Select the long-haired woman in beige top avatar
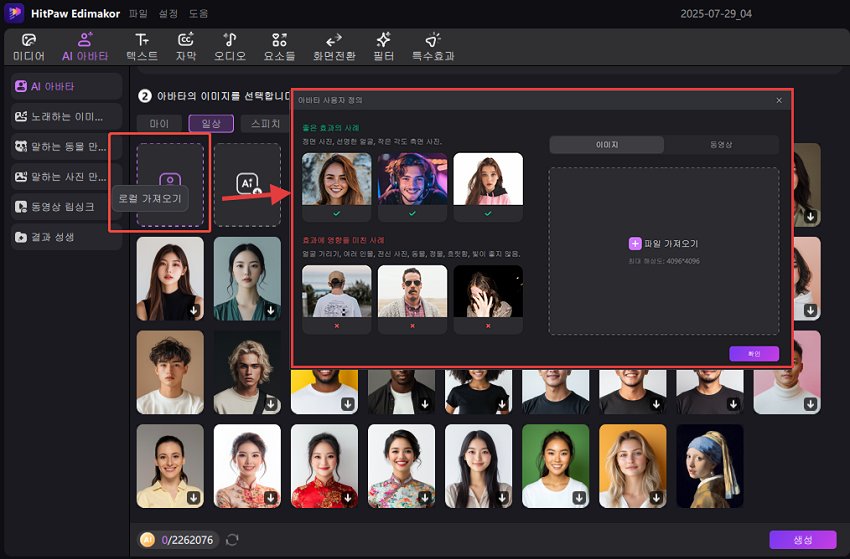 click(x=478, y=466)
